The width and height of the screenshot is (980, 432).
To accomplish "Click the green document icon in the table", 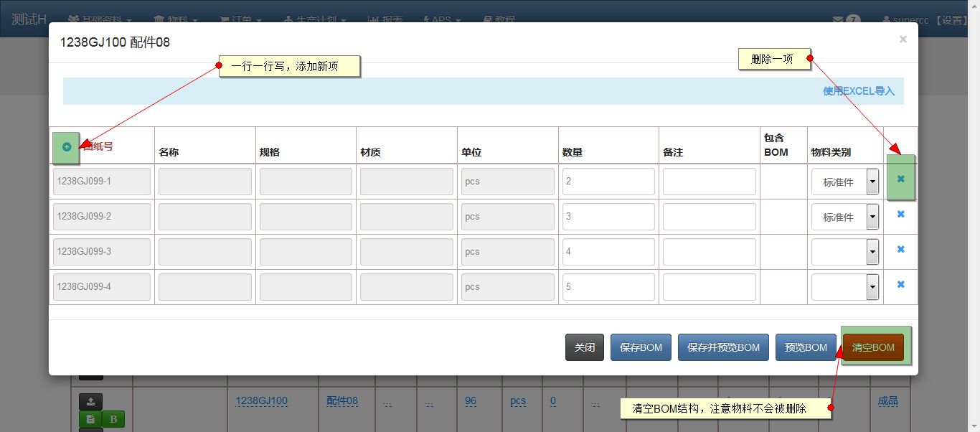I will point(90,419).
